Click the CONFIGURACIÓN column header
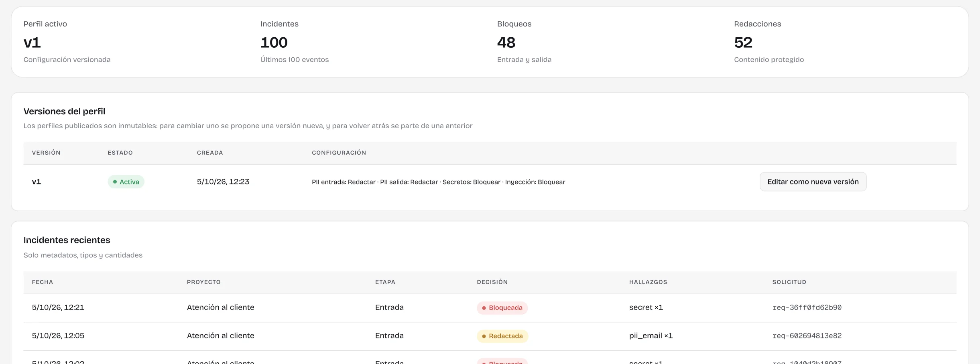 pos(339,153)
